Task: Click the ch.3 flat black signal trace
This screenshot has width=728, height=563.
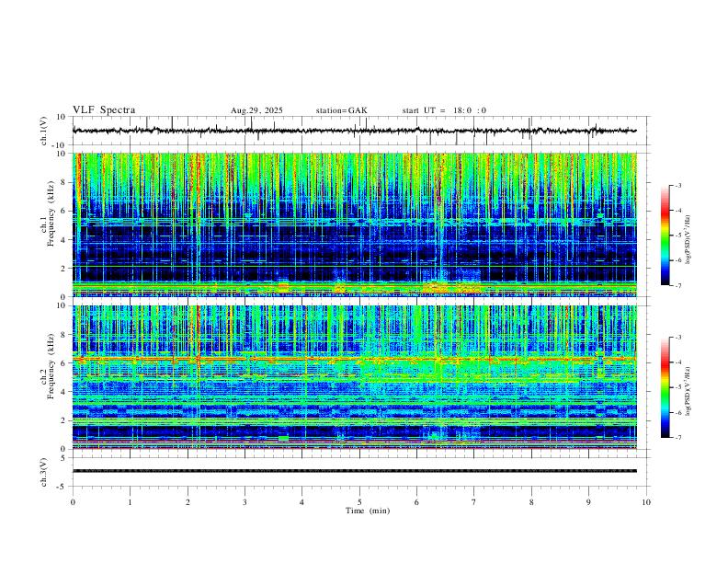Action: tap(354, 471)
